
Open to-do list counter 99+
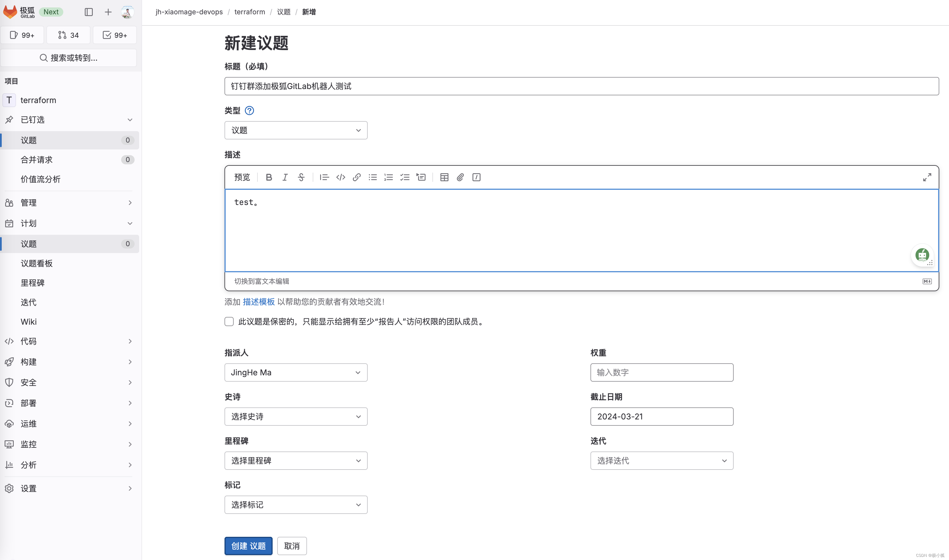coord(115,35)
